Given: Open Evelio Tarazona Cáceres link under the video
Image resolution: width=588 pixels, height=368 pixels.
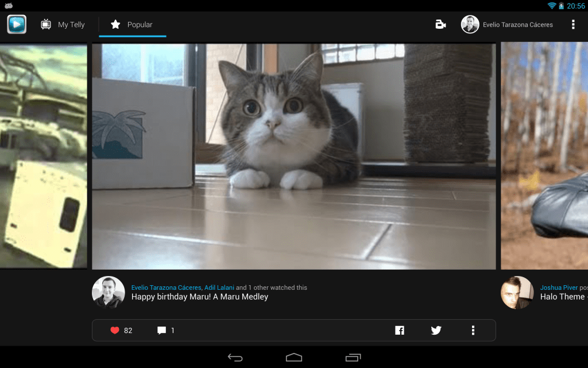Looking at the screenshot, I should 166,287.
